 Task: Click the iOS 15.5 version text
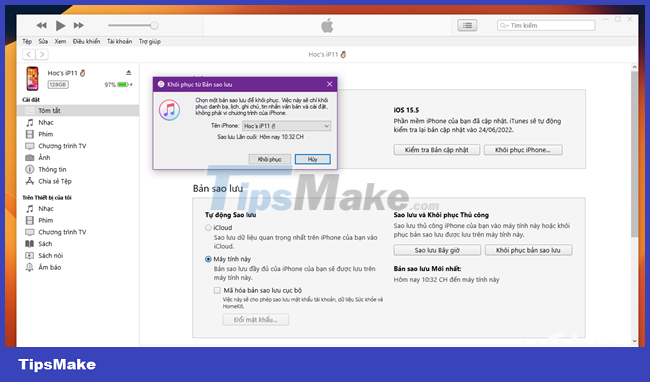click(406, 110)
